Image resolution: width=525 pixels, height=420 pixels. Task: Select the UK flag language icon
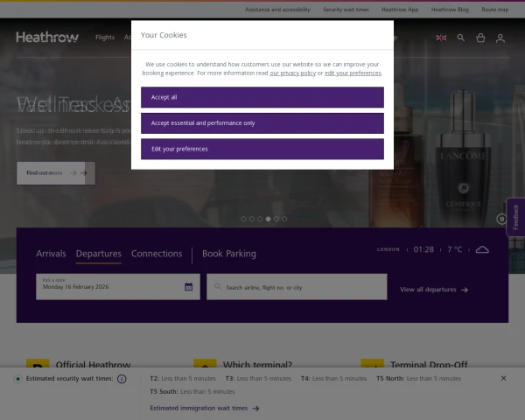(441, 38)
